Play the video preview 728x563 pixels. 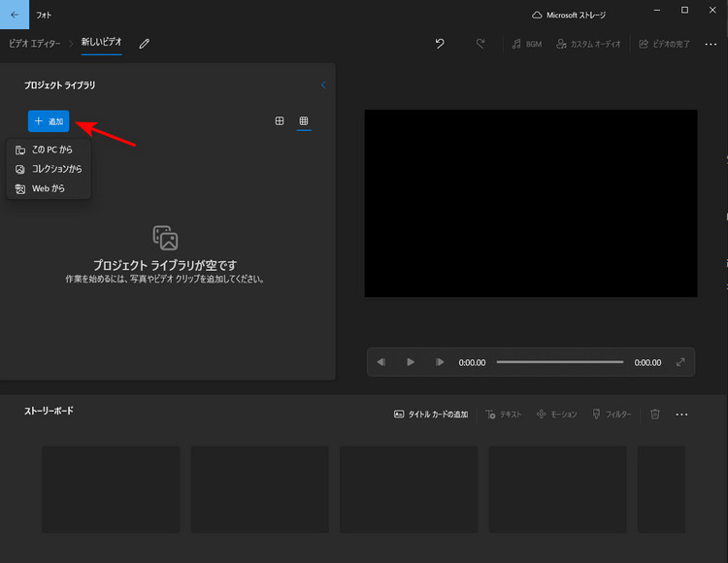point(411,362)
